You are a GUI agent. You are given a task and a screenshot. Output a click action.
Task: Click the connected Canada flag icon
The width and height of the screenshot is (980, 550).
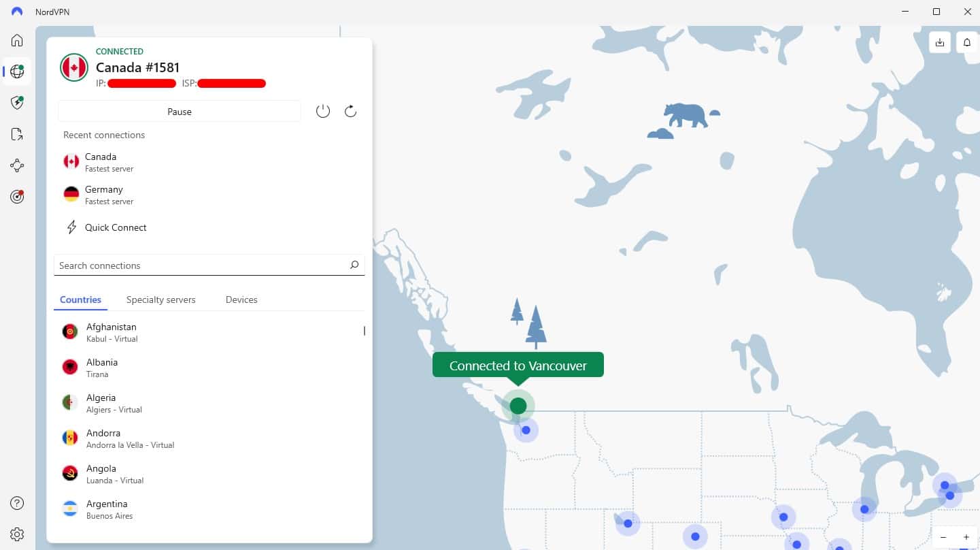(x=74, y=67)
